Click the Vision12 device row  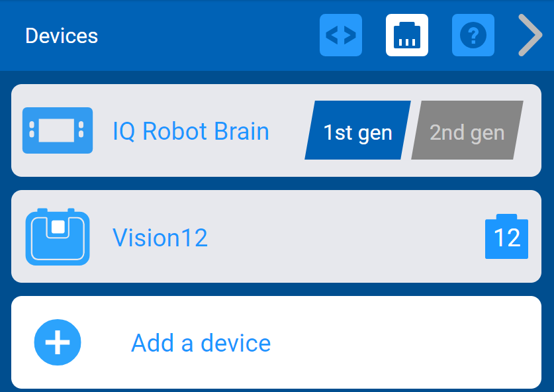276,236
